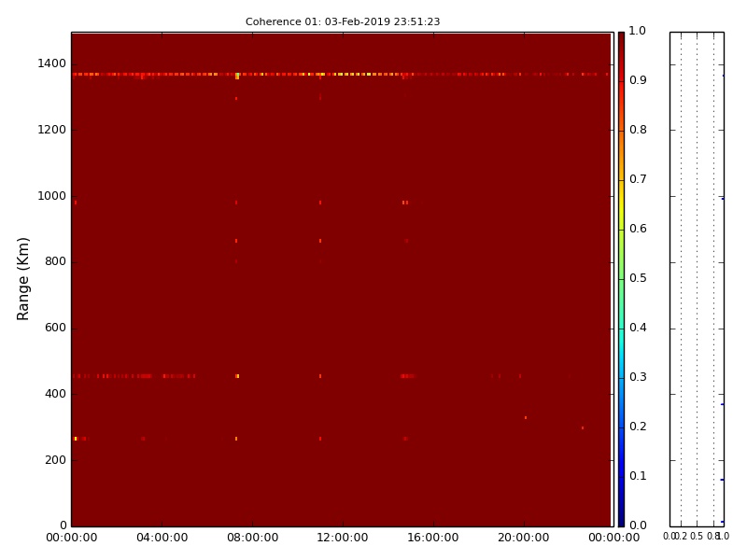Select the colorbar 0.6 value label
The width and height of the screenshot is (747, 560).
pyautogui.click(x=638, y=229)
